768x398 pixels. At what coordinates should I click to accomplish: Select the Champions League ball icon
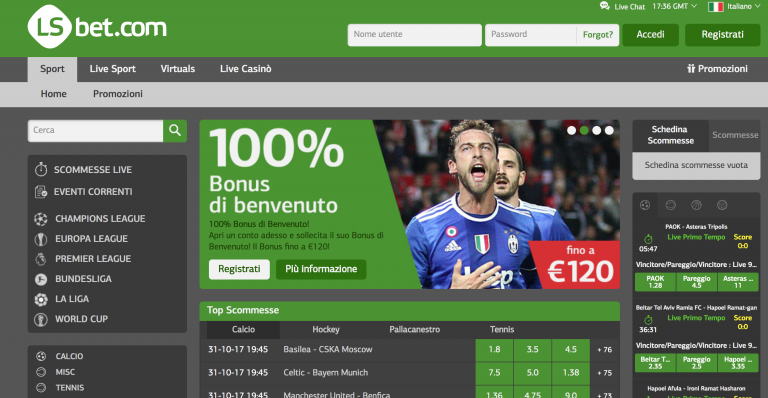coord(41,219)
